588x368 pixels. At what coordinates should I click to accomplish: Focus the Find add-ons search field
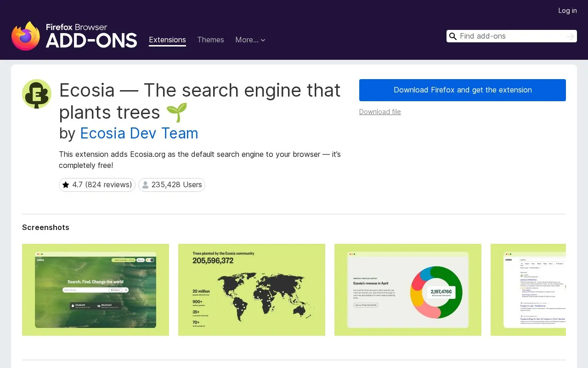tap(511, 36)
